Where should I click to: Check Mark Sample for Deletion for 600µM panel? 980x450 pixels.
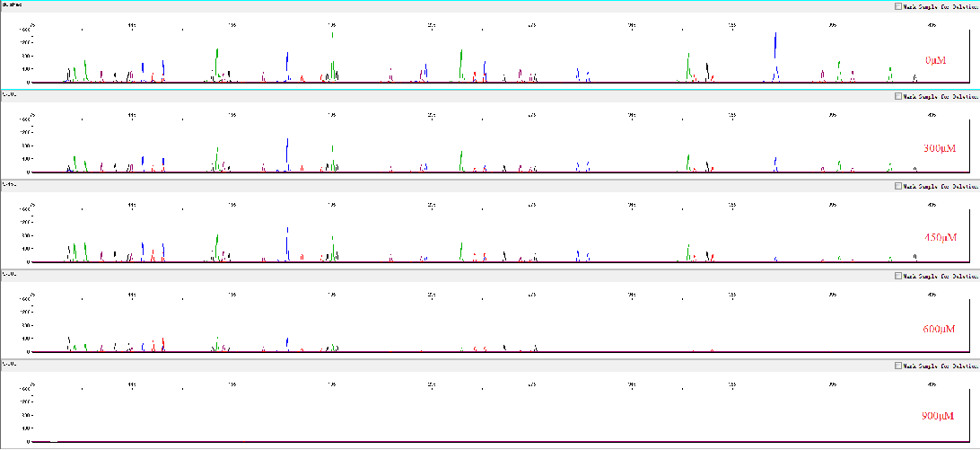(x=898, y=276)
